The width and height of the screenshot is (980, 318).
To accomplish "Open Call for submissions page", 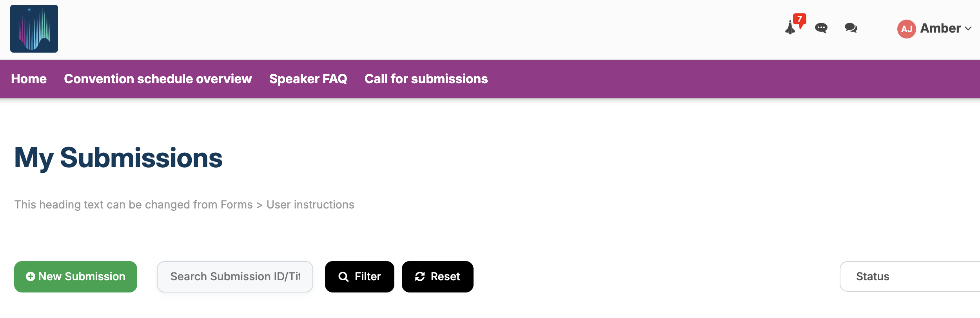I will [x=426, y=79].
